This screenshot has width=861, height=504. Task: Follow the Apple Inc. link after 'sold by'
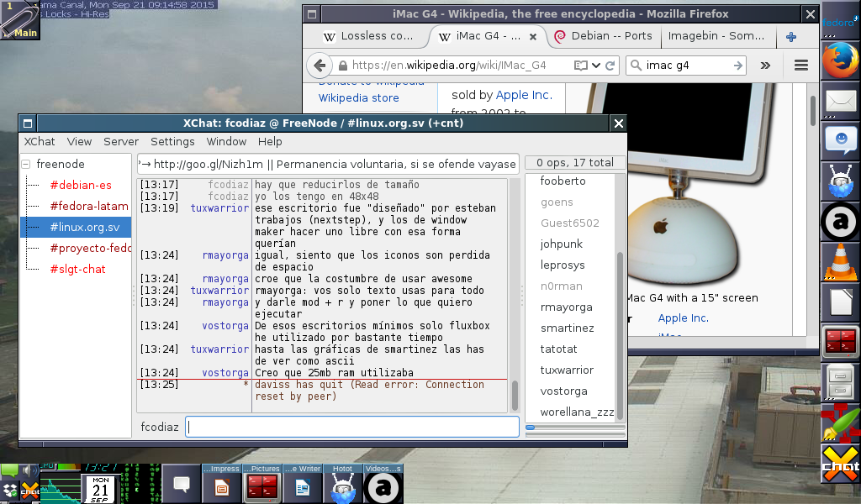pyautogui.click(x=524, y=95)
